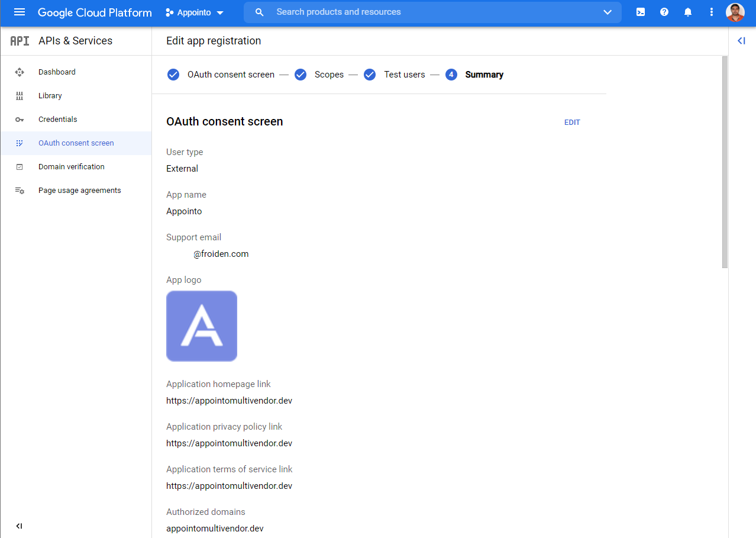
Task: Click the API icon beside APIs & Services
Action: coord(20,41)
